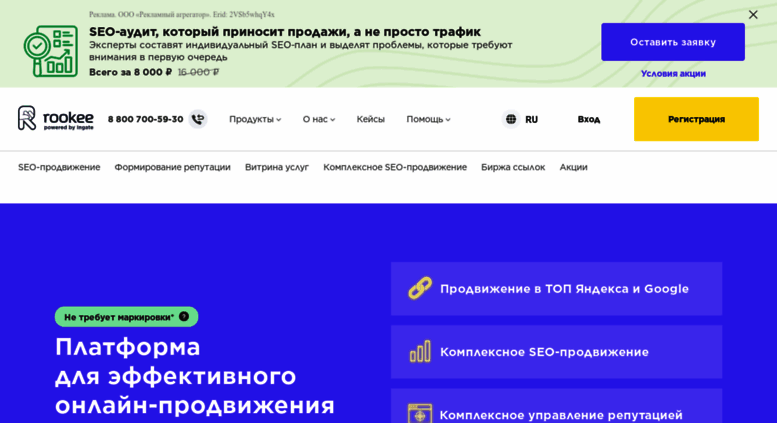Click the Оставить заявку button

(672, 42)
